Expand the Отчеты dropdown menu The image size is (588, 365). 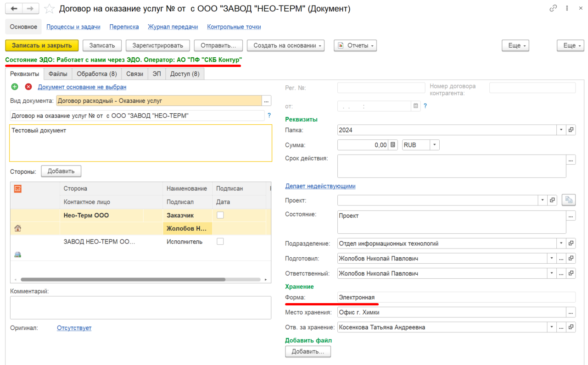click(355, 45)
